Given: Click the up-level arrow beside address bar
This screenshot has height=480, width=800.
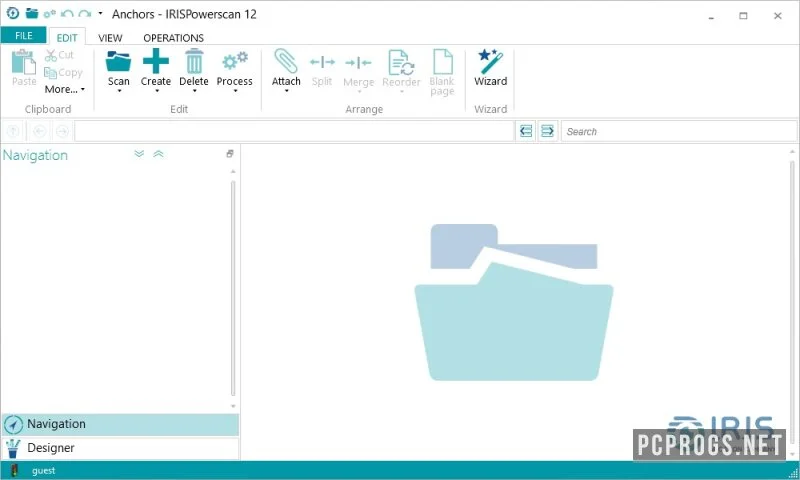Looking at the screenshot, I should [x=13, y=132].
